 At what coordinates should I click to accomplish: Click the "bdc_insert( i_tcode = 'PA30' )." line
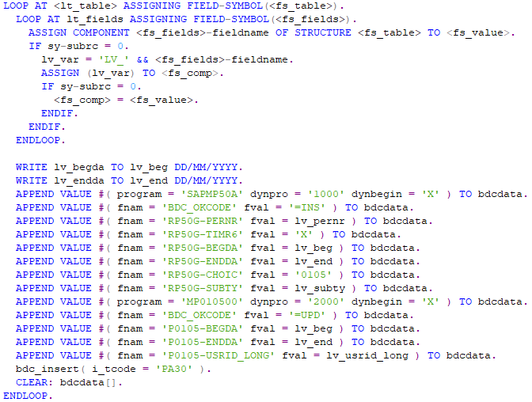click(113, 369)
